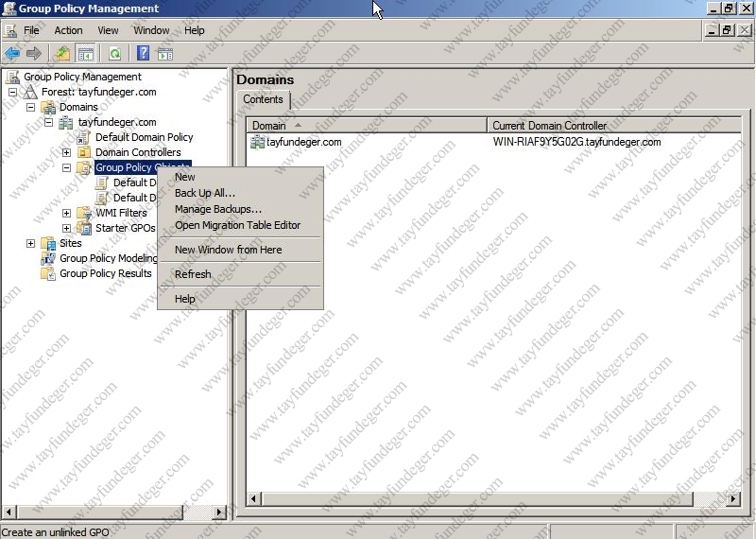Switch to the Contents tab
Viewport: 756px width, 539px height.
pos(264,99)
